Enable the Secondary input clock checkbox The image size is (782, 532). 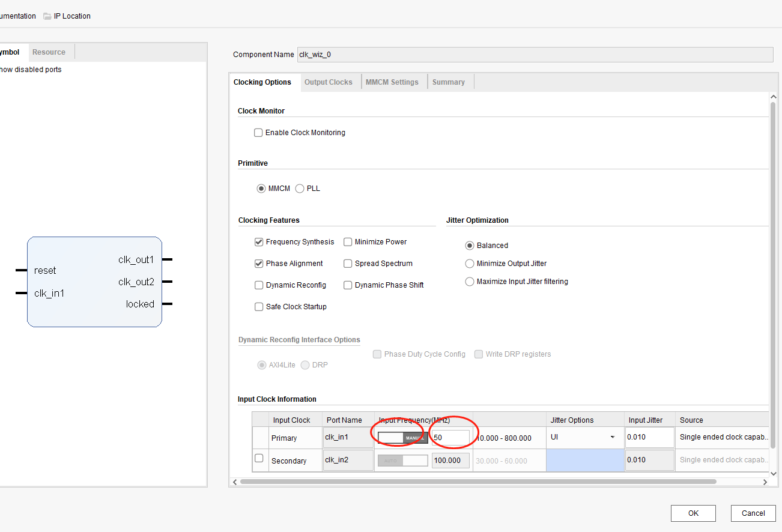(x=259, y=458)
